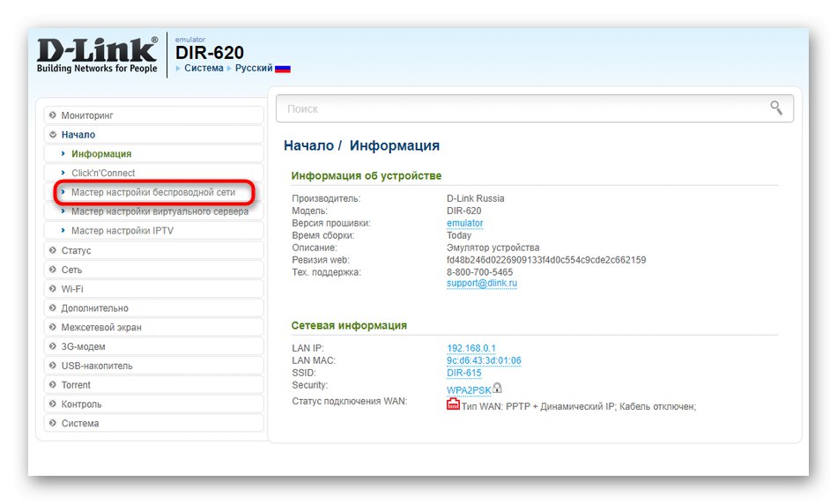837x504 pixels.
Task: Expand the Статус section
Action: click(x=153, y=250)
